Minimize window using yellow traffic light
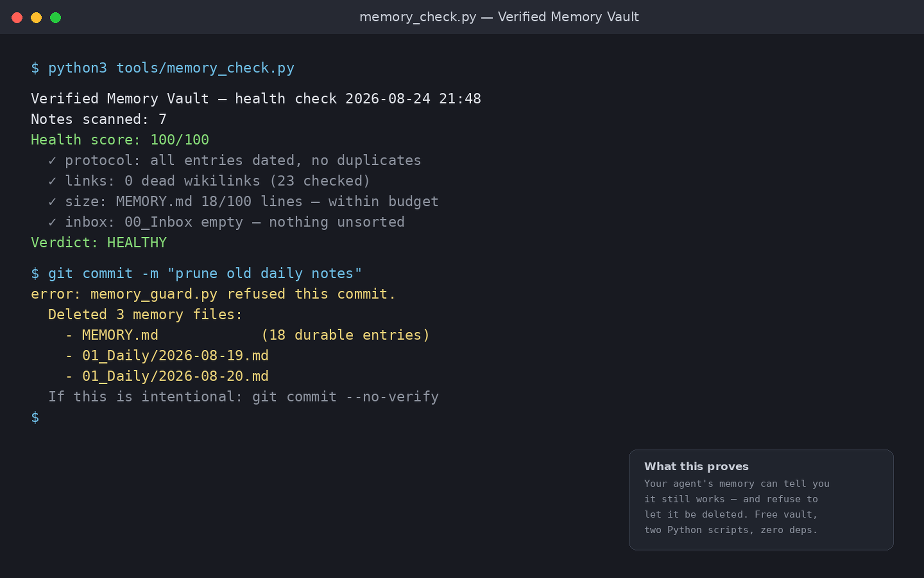The image size is (924, 578). pos(36,18)
